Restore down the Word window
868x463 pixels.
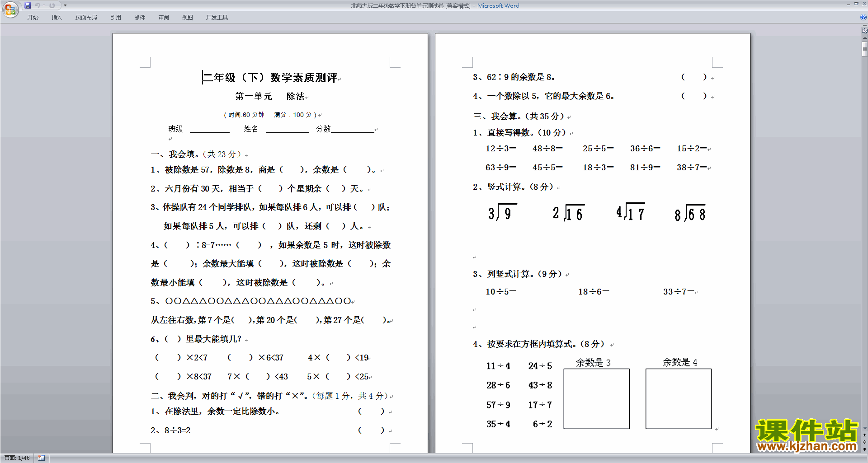pyautogui.click(x=856, y=4)
